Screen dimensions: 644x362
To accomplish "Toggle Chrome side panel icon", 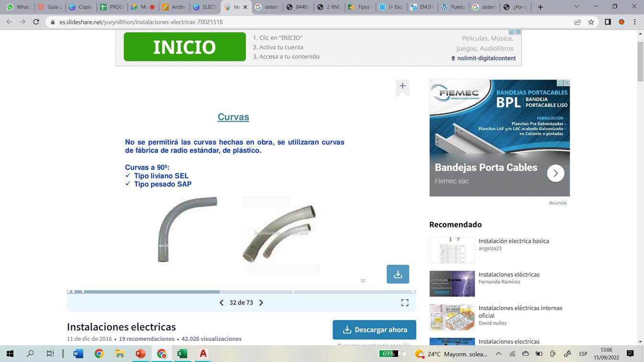I will point(608,22).
